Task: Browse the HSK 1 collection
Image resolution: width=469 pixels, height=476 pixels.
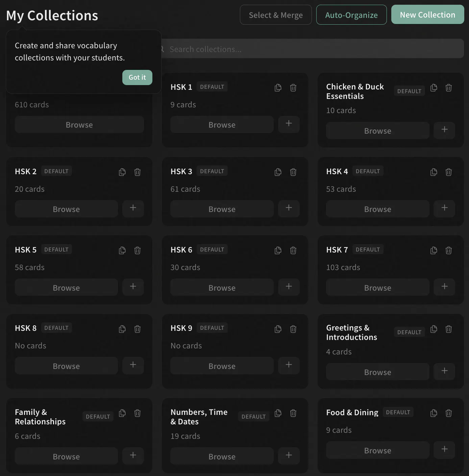Action: [x=222, y=125]
